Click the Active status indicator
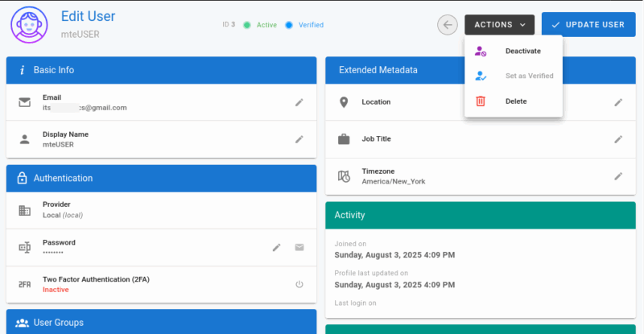The height and width of the screenshot is (334, 644). tap(261, 25)
